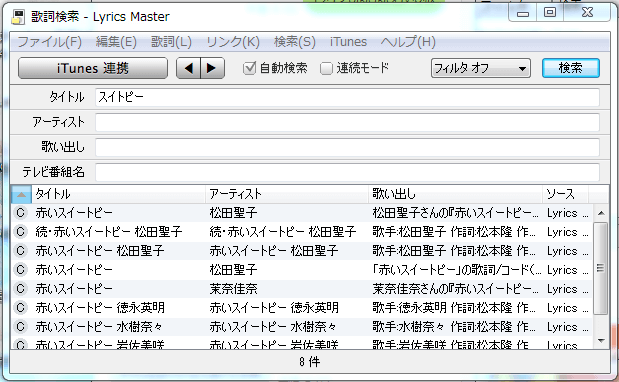
Task: Click the C icon of the 徳永英明 row
Action: (x=20, y=308)
